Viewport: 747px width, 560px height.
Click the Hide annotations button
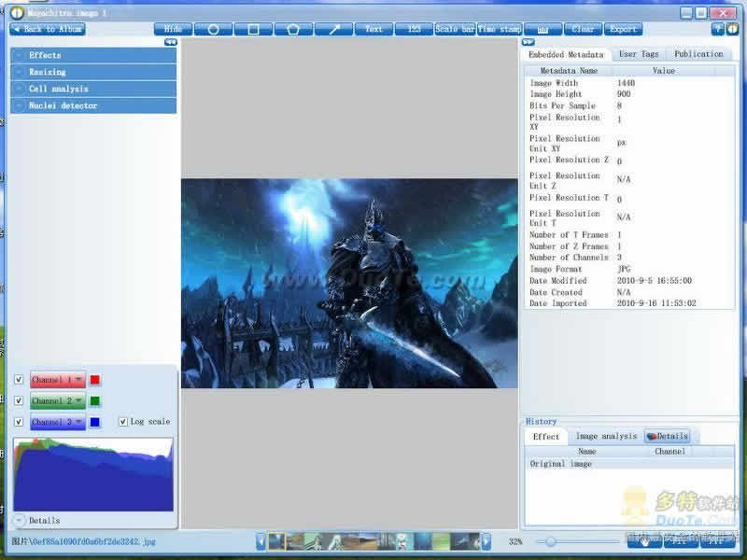[x=174, y=29]
